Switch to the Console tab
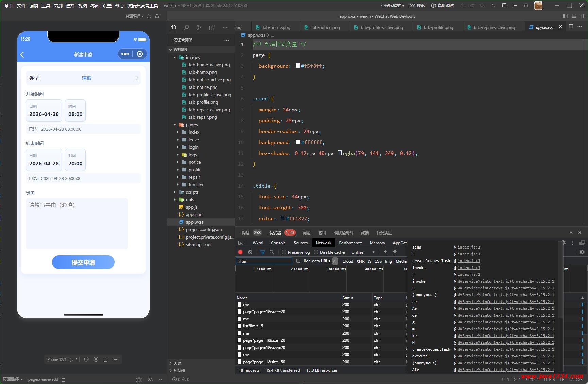Screen dimensions: 588x384 (x=278, y=243)
